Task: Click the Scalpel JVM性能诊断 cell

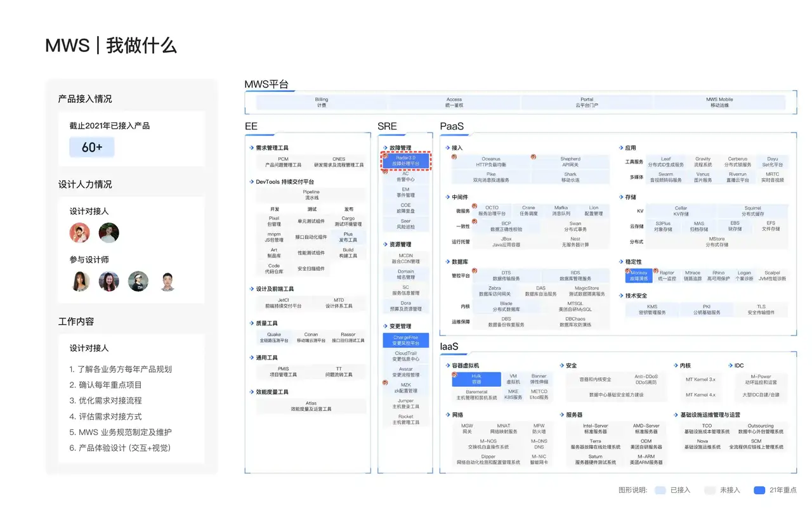Action: pos(772,276)
